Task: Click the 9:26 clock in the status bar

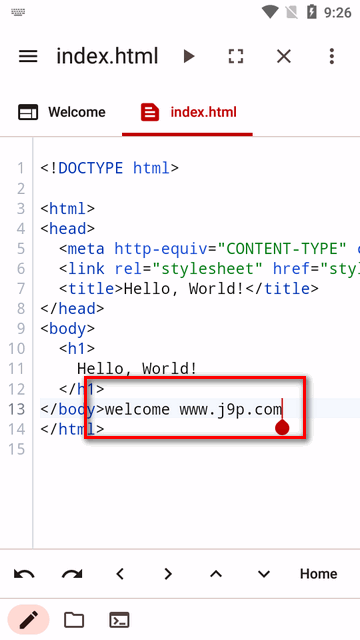Action: (338, 12)
